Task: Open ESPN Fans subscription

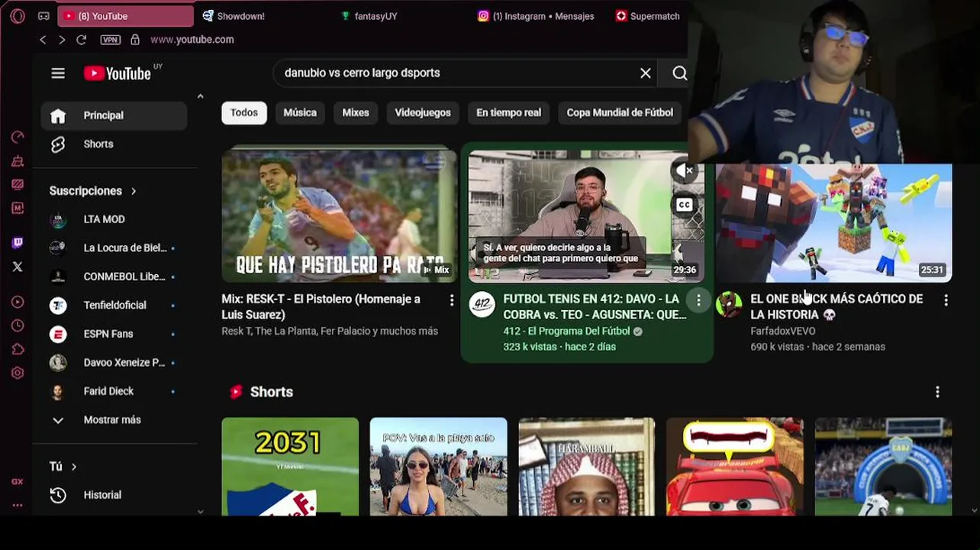Action: (x=114, y=334)
